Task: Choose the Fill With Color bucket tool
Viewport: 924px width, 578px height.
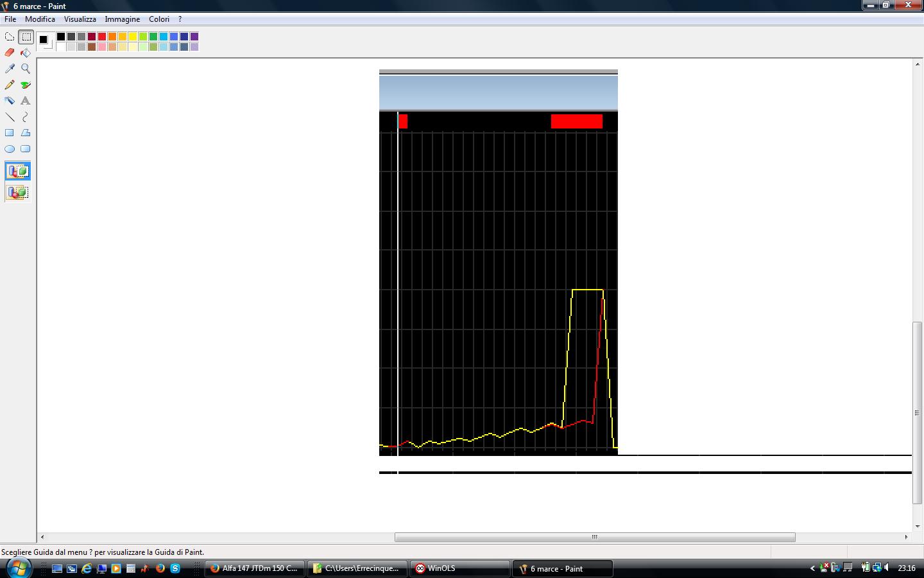Action: point(26,53)
